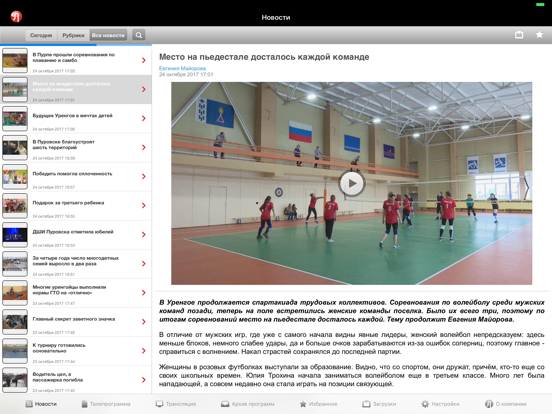Select headline В Пуровске благоустроят шесть территорий
The height and width of the screenshot is (414, 552).
[x=63, y=145]
